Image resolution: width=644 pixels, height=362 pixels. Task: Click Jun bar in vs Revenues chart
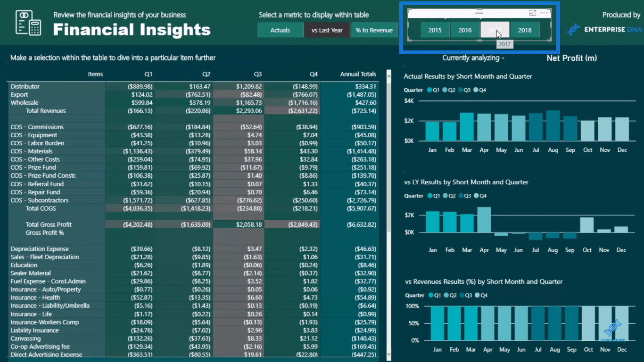(521, 323)
